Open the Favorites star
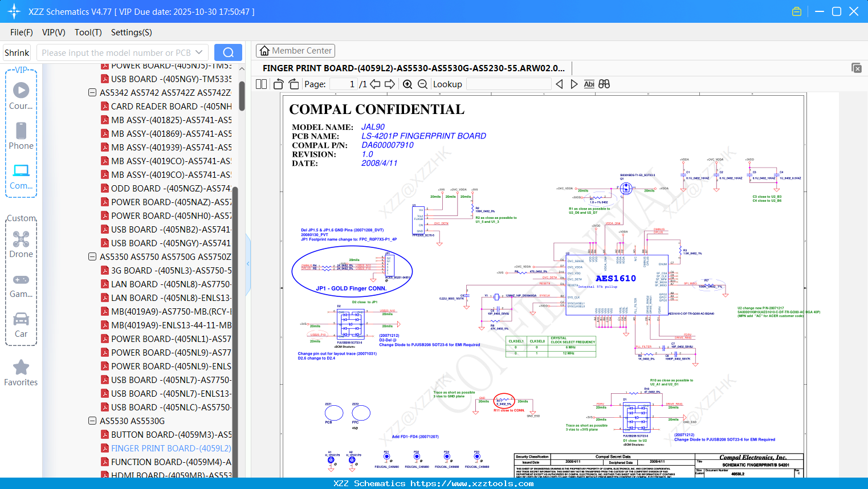 tap(21, 373)
